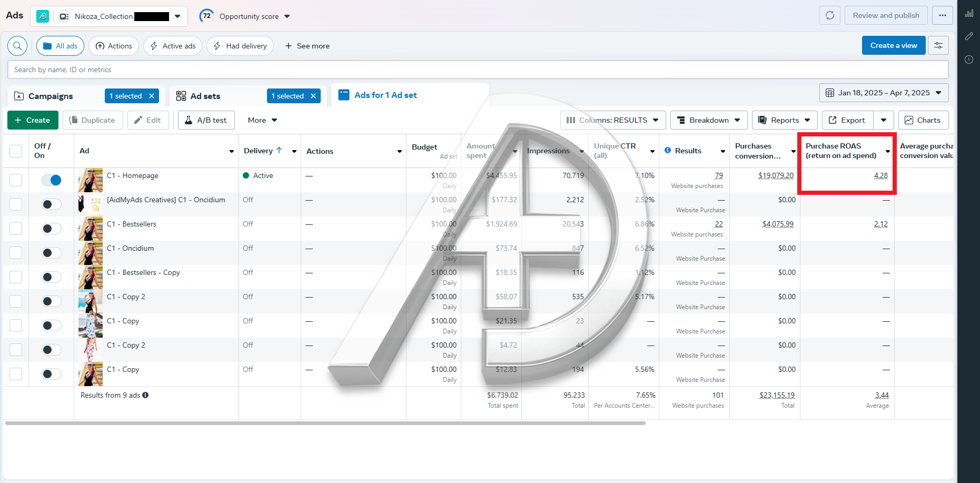The width and height of the screenshot is (980, 483).
Task: Open the clock history icon in right sidebar
Action: click(969, 60)
